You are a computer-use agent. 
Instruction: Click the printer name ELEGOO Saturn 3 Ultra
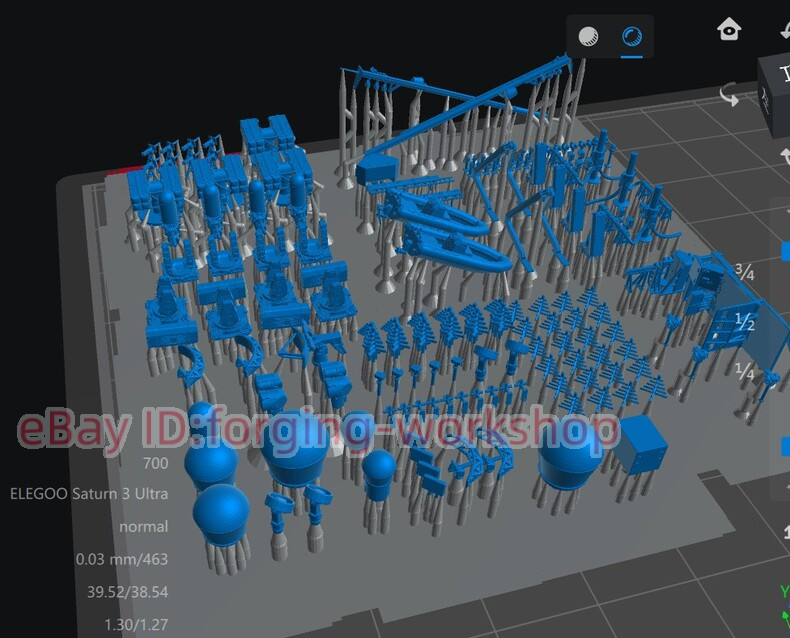click(89, 493)
